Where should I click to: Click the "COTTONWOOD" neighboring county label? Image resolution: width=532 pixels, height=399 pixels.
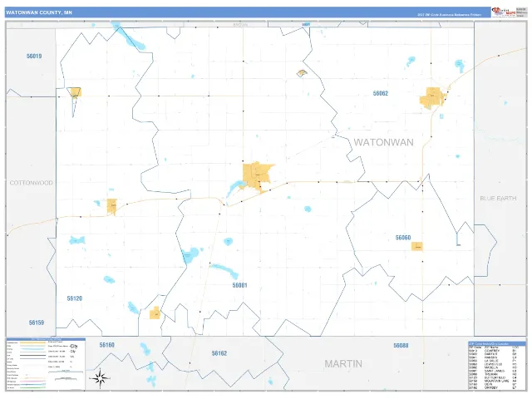coord(32,183)
